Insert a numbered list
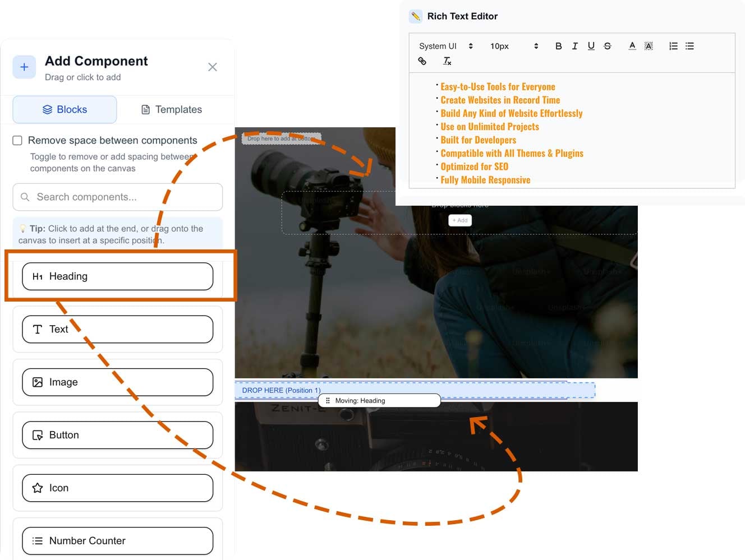 (x=673, y=46)
